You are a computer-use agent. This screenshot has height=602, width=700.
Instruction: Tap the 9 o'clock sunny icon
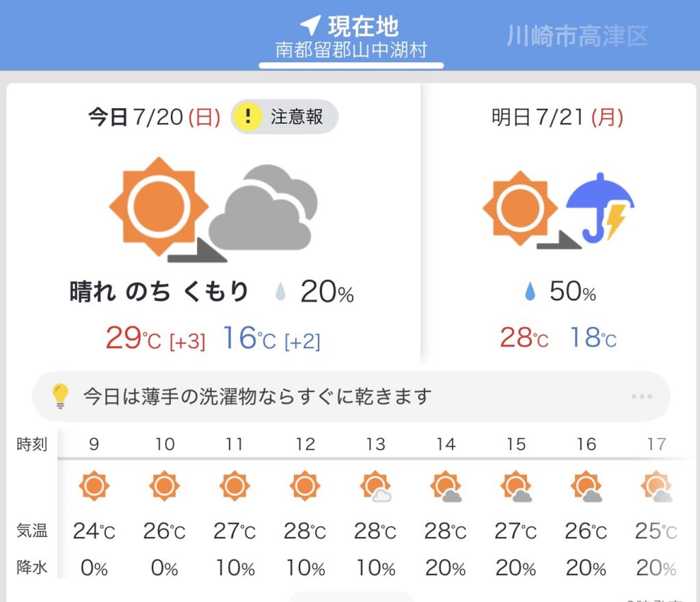(x=94, y=486)
